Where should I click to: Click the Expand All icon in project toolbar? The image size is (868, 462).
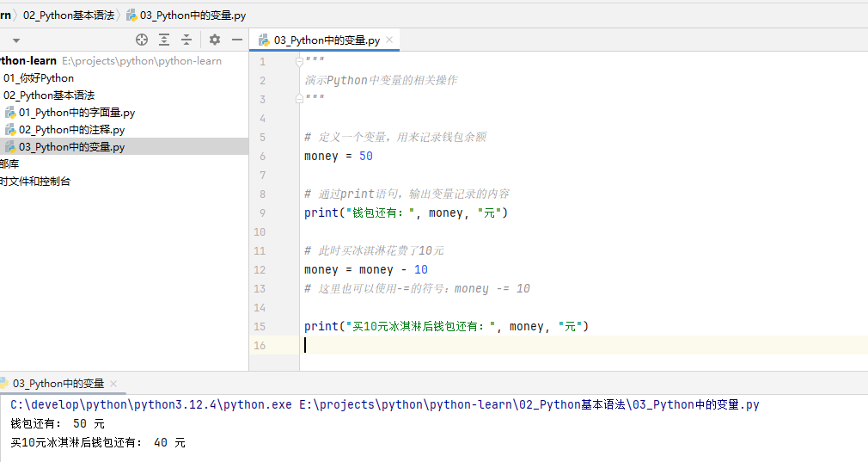[164, 40]
